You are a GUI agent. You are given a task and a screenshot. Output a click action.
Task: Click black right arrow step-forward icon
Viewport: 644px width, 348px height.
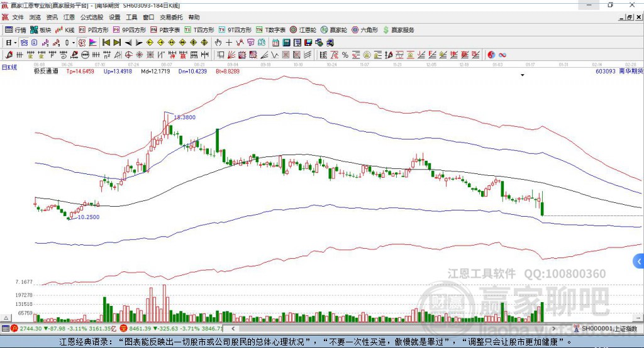coord(139,43)
